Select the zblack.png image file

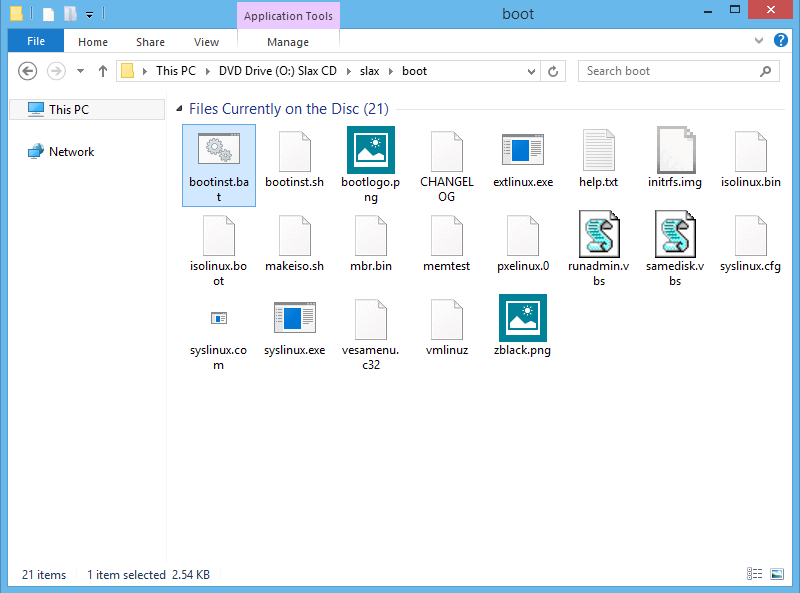click(522, 320)
